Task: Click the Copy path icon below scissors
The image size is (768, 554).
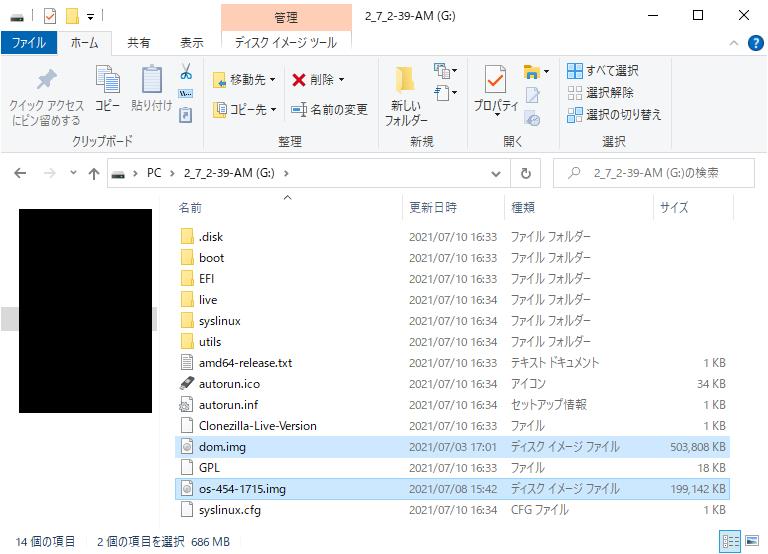Action: point(186,94)
